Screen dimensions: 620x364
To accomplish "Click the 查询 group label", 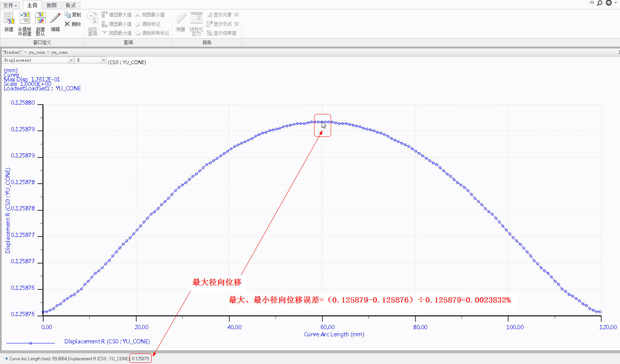I will (128, 42).
